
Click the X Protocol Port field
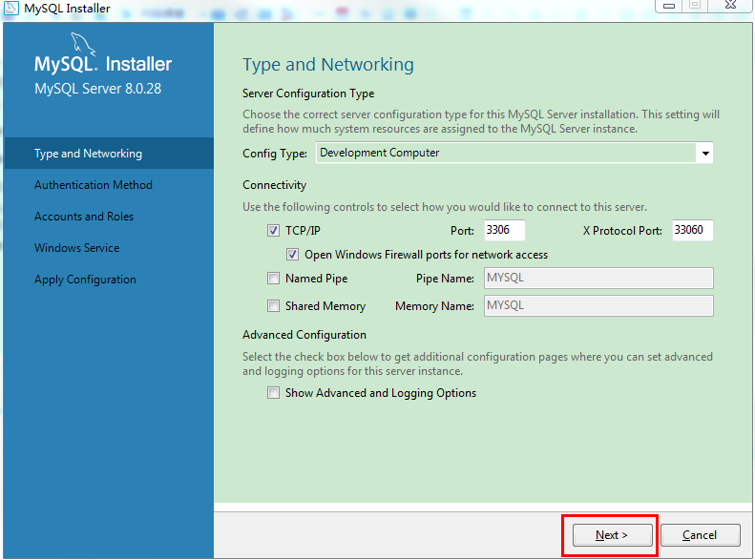coord(692,230)
